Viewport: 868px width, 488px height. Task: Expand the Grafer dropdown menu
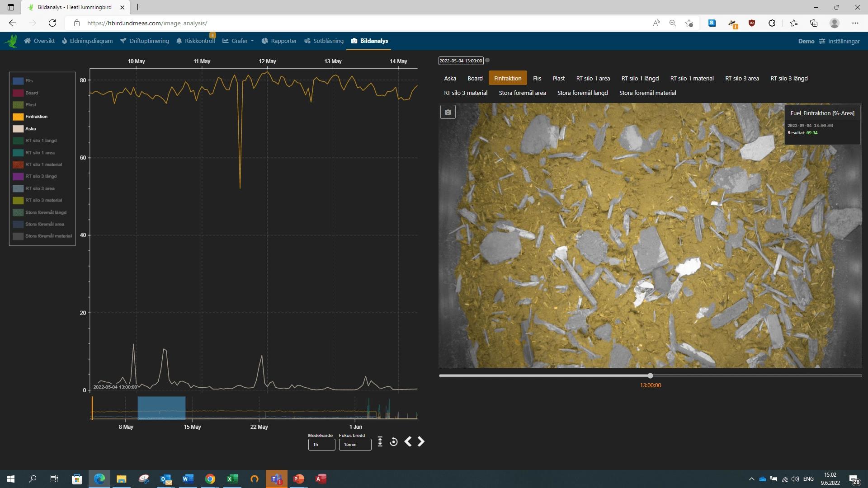coord(239,41)
